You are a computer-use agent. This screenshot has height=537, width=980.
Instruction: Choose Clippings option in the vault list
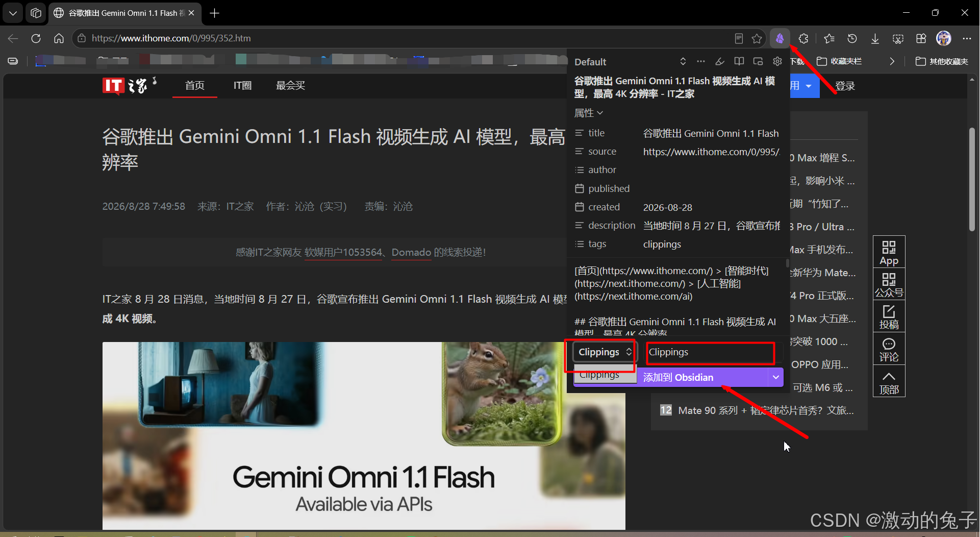[x=605, y=375]
